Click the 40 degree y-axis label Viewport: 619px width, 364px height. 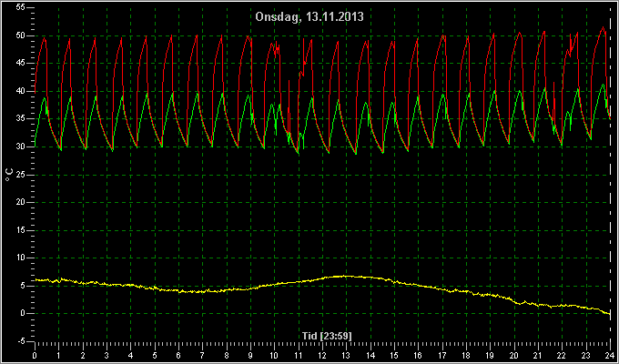pyautogui.click(x=21, y=92)
